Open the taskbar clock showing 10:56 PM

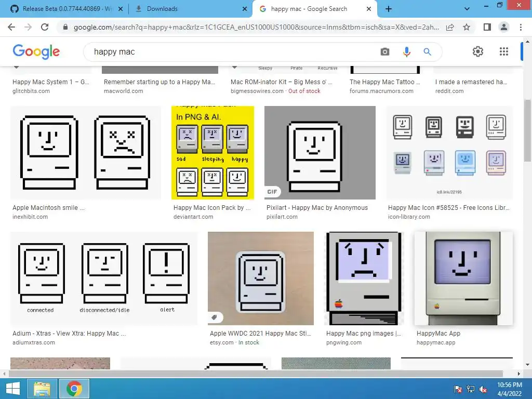[509, 389]
